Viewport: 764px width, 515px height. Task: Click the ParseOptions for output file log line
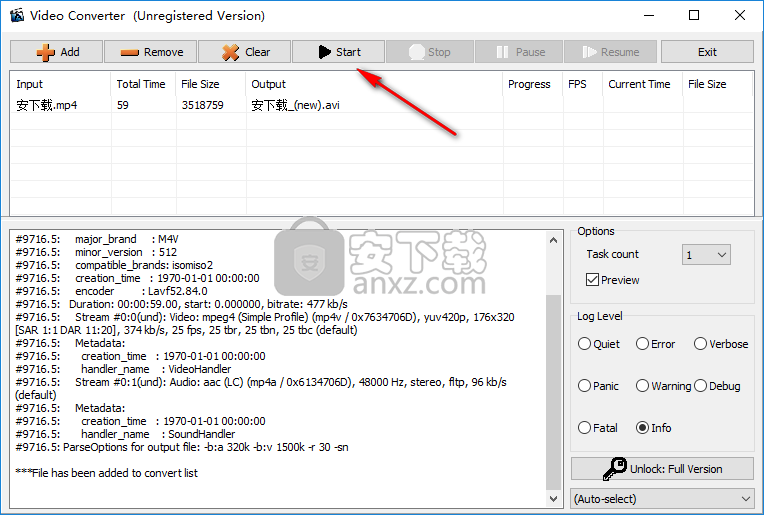(x=182, y=447)
